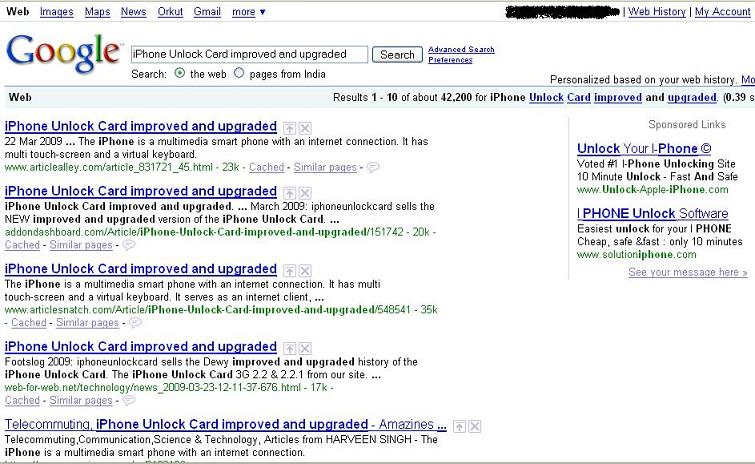Open the web-for-web.net result title

coord(141,347)
